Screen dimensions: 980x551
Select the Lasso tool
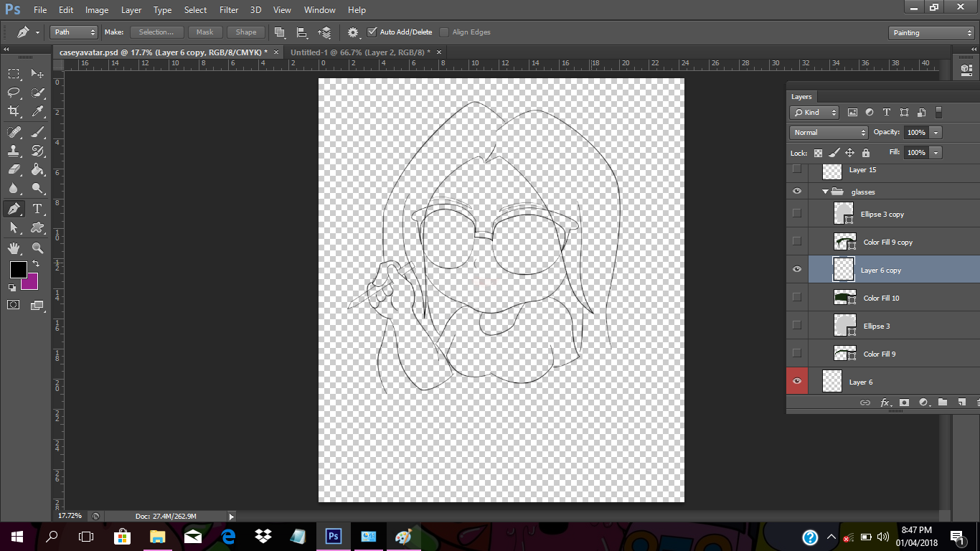click(x=14, y=93)
